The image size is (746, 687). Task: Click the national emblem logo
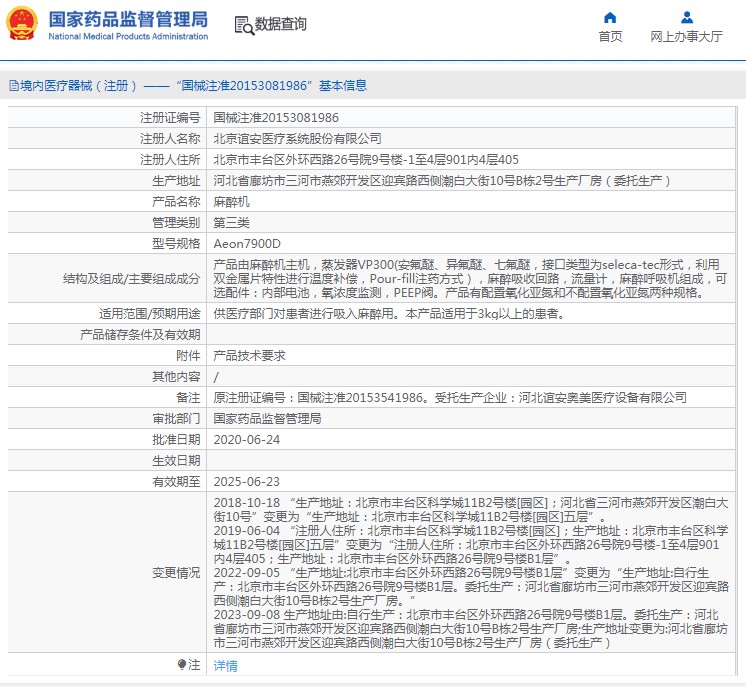(22, 24)
